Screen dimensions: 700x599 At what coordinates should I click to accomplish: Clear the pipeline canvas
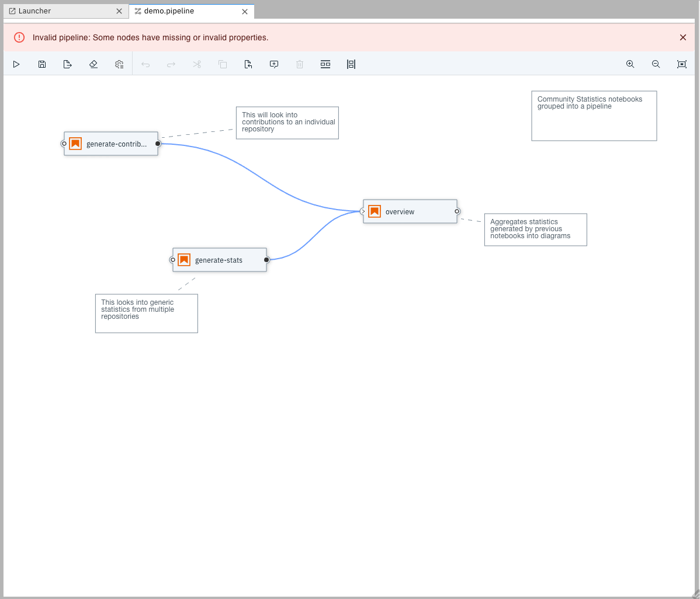point(93,64)
